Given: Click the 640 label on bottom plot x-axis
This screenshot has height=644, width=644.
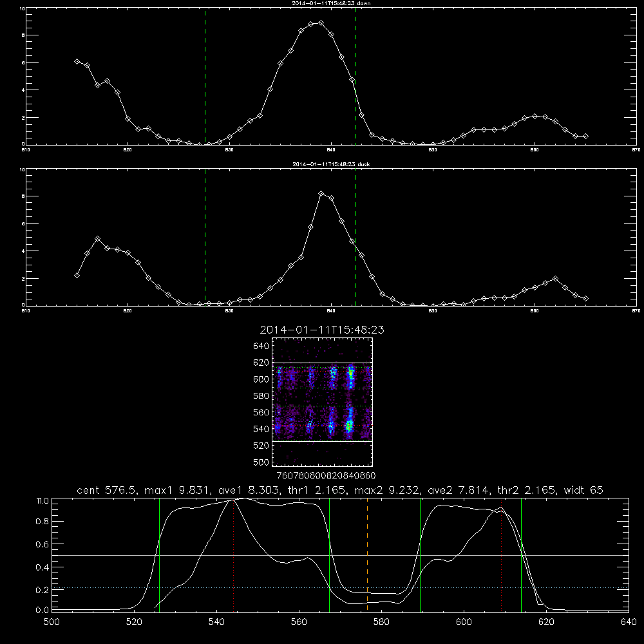Looking at the screenshot, I should pyautogui.click(x=629, y=621).
